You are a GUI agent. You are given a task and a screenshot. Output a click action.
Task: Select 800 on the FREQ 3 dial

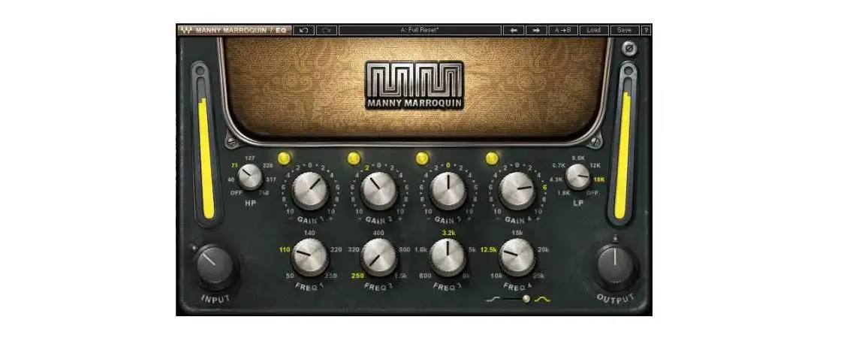(x=425, y=276)
